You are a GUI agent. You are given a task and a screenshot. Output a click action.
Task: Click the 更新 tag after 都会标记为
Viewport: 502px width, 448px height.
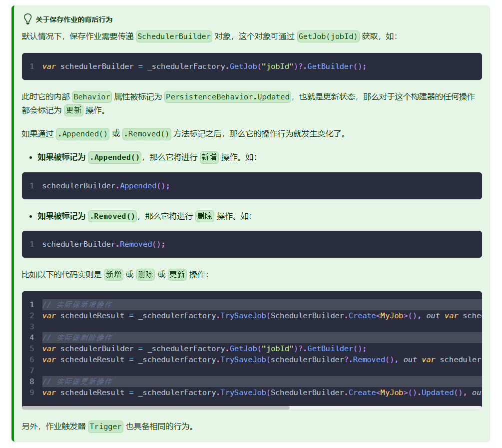tap(73, 110)
